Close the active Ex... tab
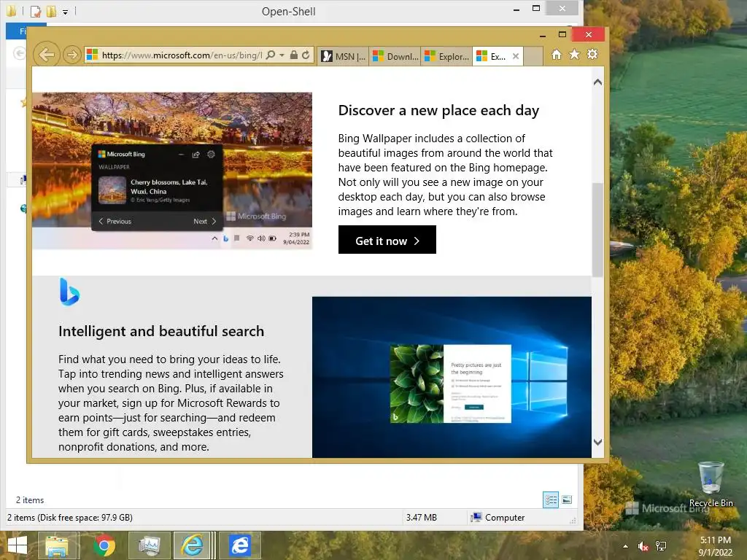747x560 pixels. [516, 56]
